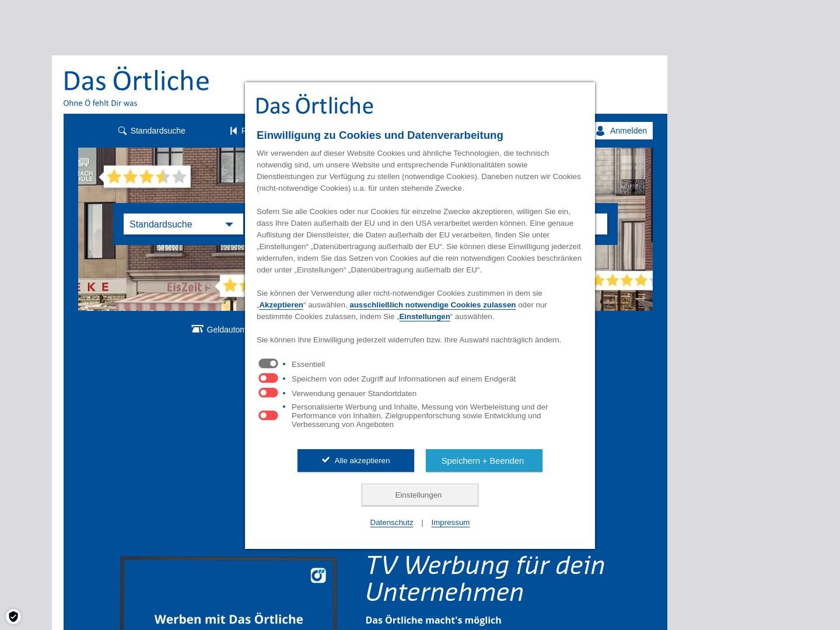Screen dimensions: 840x630
Task: Click the Das Örtliche macht's möglich text
Action: [x=433, y=620]
